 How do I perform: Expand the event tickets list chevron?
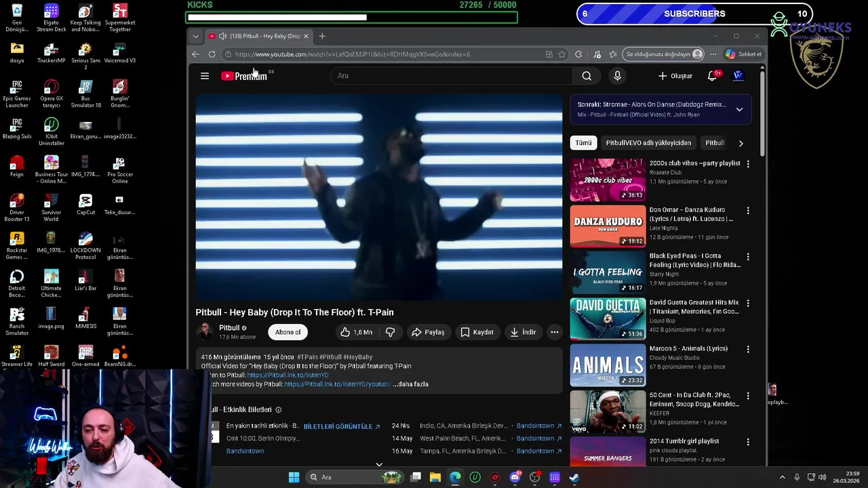[x=379, y=465]
